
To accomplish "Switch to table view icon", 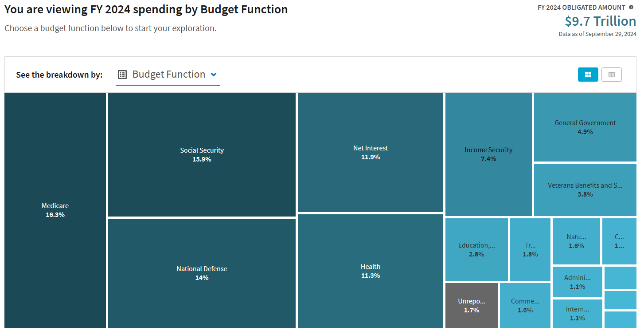I will coord(612,75).
